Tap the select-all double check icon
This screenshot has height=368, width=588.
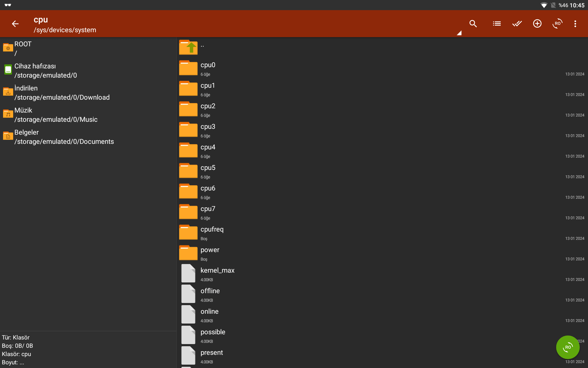point(517,24)
